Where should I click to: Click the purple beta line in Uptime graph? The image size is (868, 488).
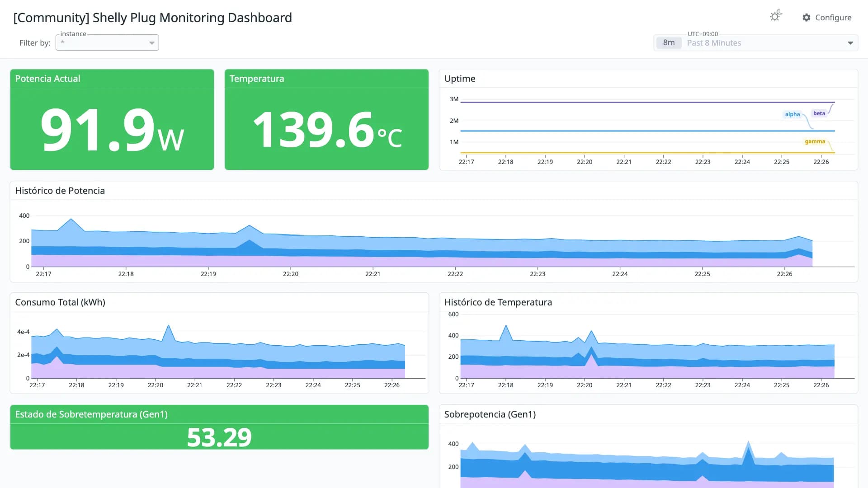coord(647,102)
